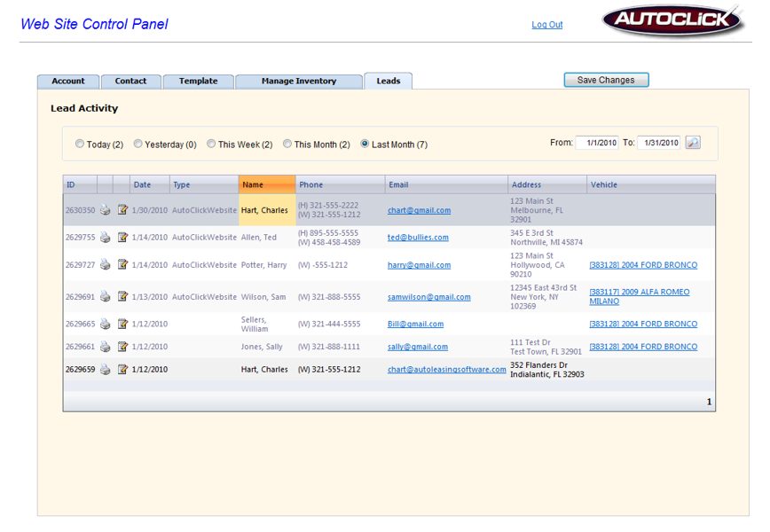Print lead 2629755 Allen, Ted
Viewport: 770px width, 532px height.
pos(105,238)
